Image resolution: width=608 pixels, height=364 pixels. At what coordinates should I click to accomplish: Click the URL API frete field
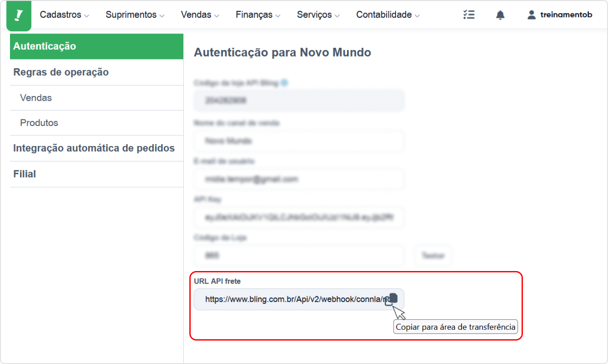point(299,299)
